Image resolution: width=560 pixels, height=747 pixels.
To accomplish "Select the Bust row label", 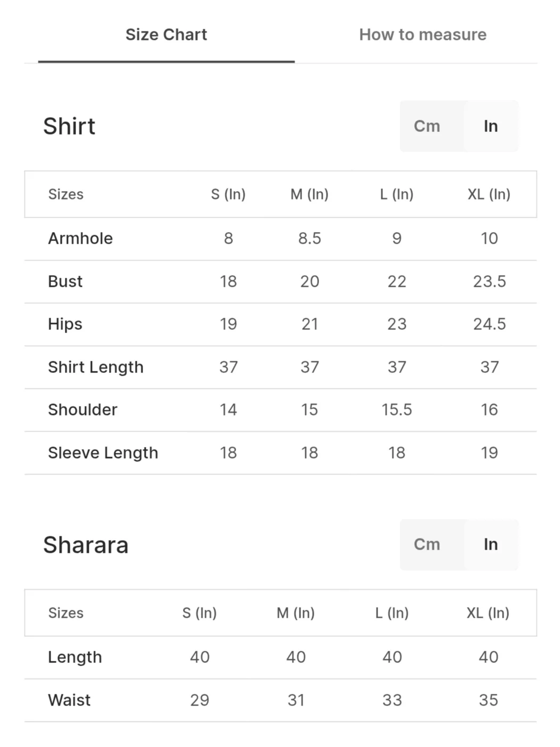I will pyautogui.click(x=65, y=281).
